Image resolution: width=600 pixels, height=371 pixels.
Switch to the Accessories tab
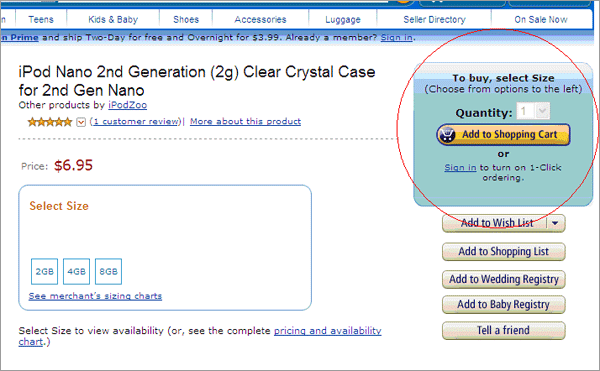260,20
